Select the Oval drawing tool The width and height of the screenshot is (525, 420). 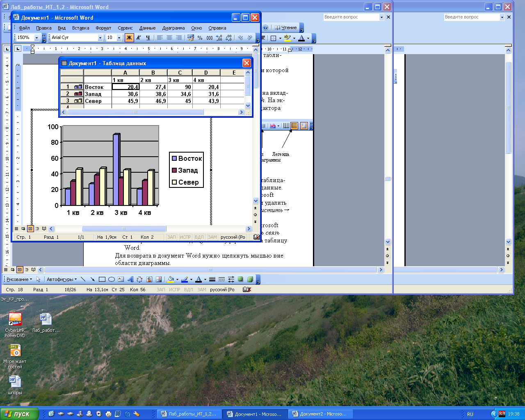(x=111, y=279)
